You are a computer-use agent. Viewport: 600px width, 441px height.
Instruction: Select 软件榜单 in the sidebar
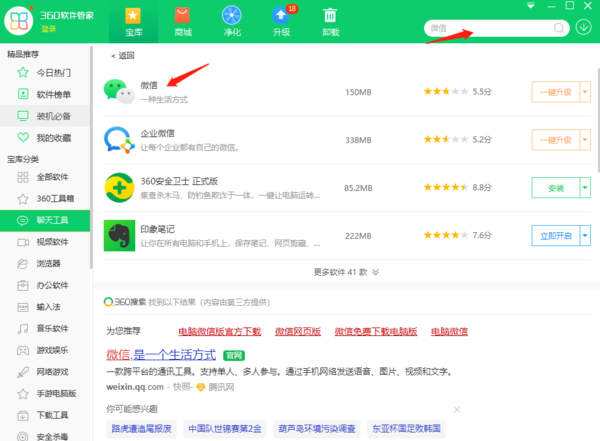tap(45, 94)
